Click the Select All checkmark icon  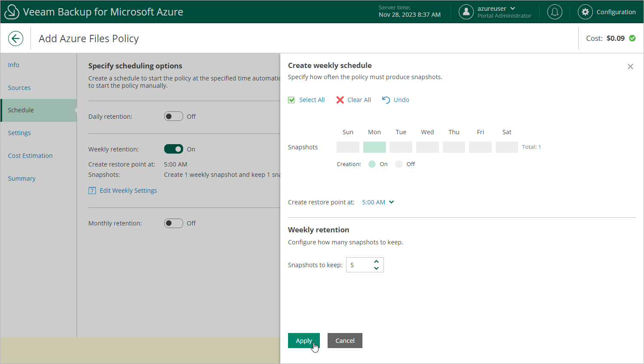pyautogui.click(x=291, y=100)
